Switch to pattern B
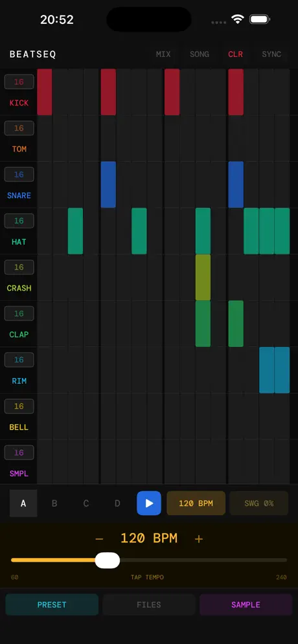The image size is (298, 644). coord(54,503)
